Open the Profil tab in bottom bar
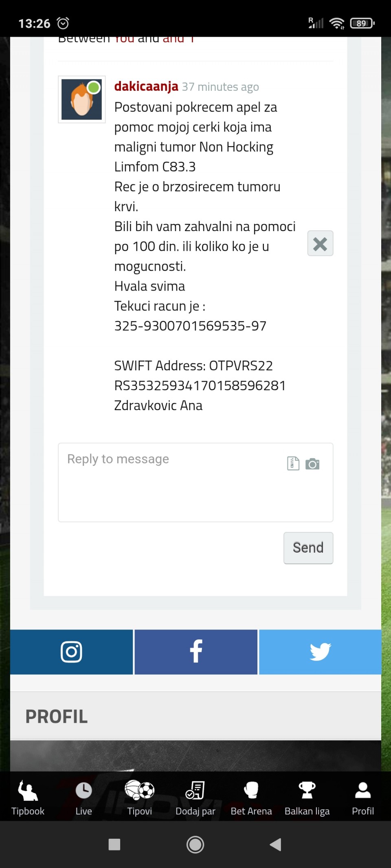Screen dimensions: 391x868 tap(363, 798)
